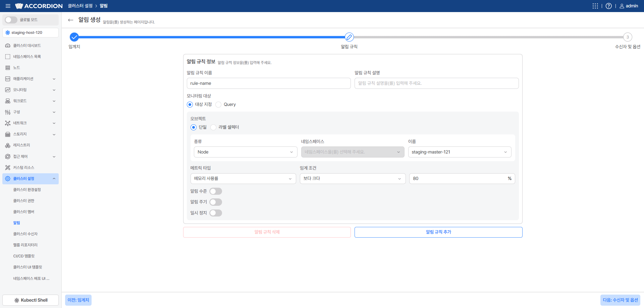Screen dimensions: 644x308
Task: Open 클러스터 권한 submenu item
Action: pos(24,201)
